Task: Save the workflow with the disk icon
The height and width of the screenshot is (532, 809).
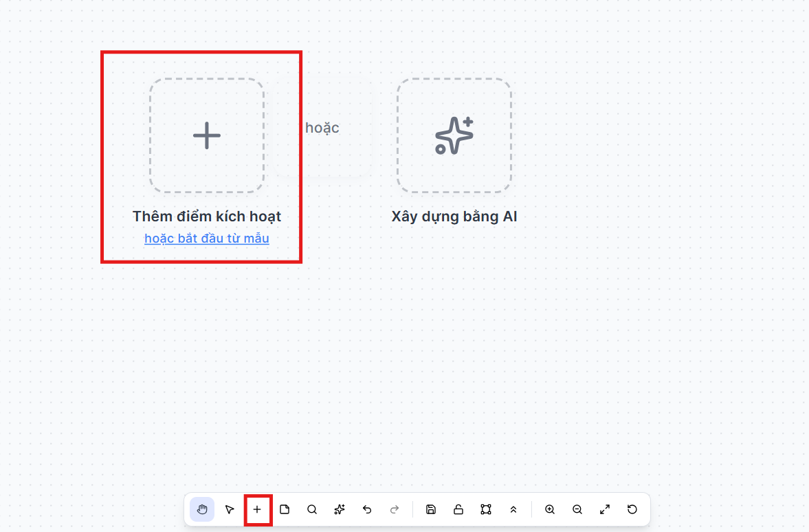Action: click(431, 509)
